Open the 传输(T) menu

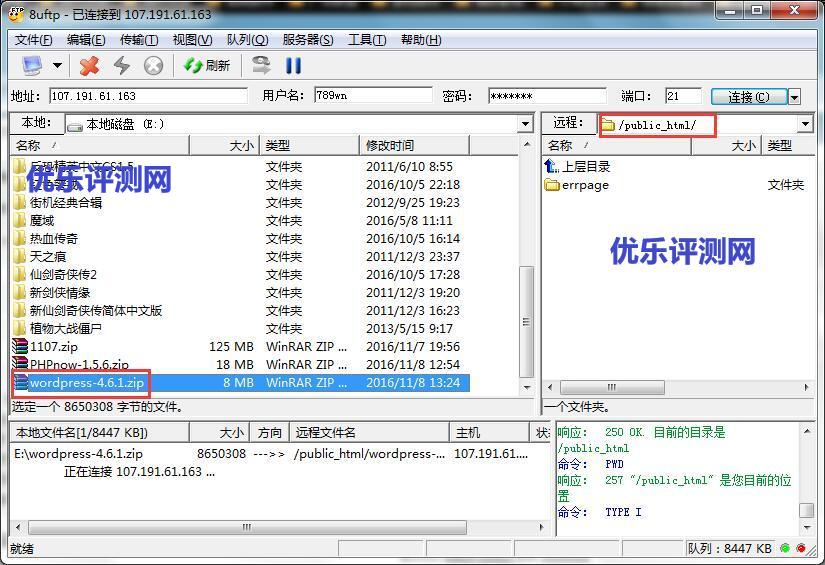(139, 40)
